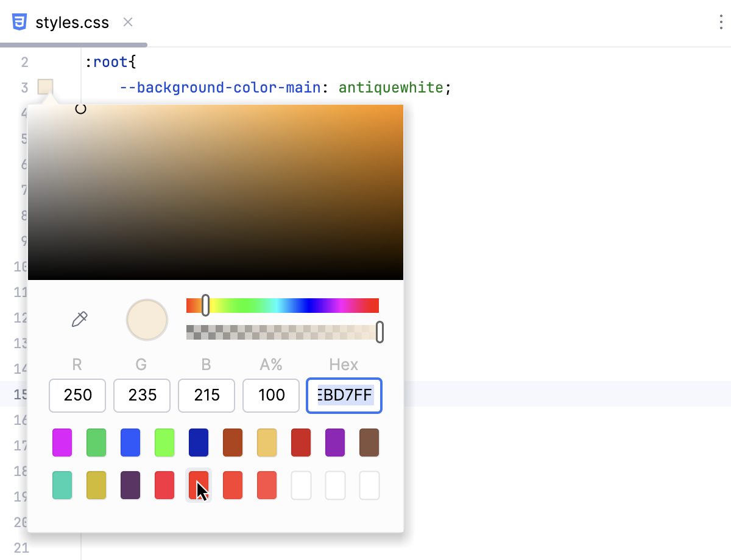Click the alpha percentage field showing 100

[x=270, y=396]
